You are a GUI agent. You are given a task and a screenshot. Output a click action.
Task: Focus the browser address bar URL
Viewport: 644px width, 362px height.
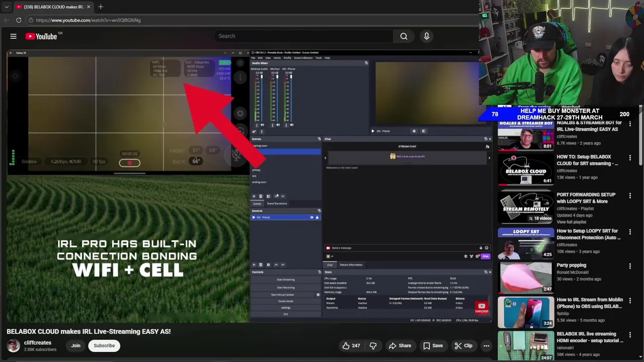[x=89, y=20]
